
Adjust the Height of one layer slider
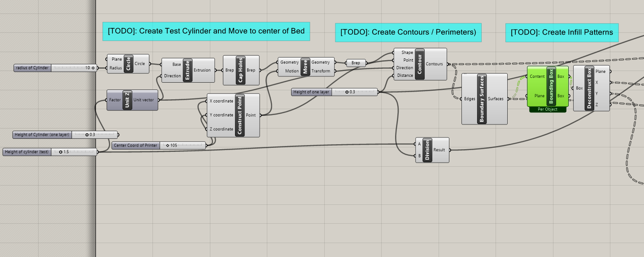click(x=335, y=92)
